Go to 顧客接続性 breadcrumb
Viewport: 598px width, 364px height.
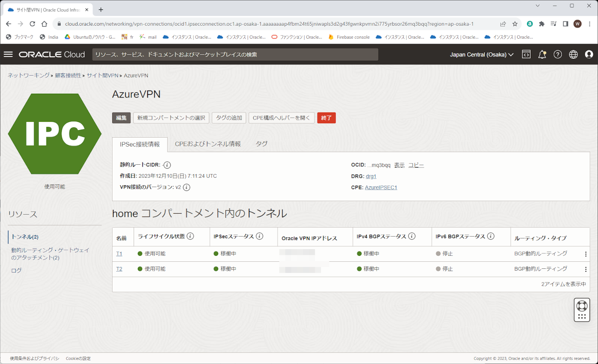click(68, 76)
